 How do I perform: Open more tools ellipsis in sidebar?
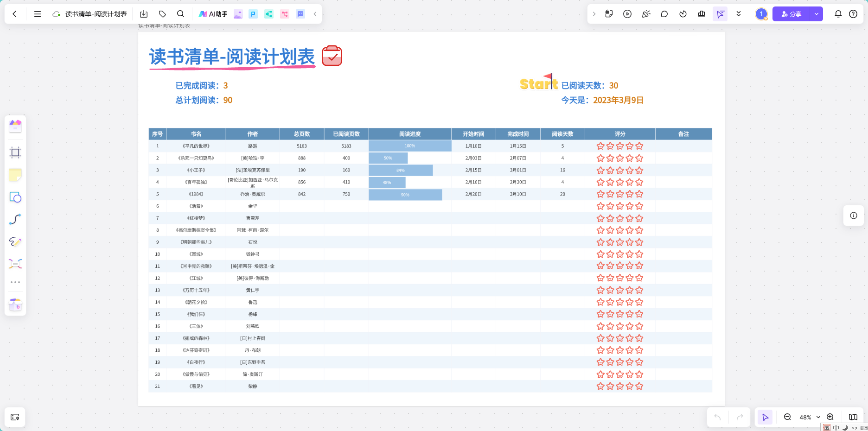point(15,282)
